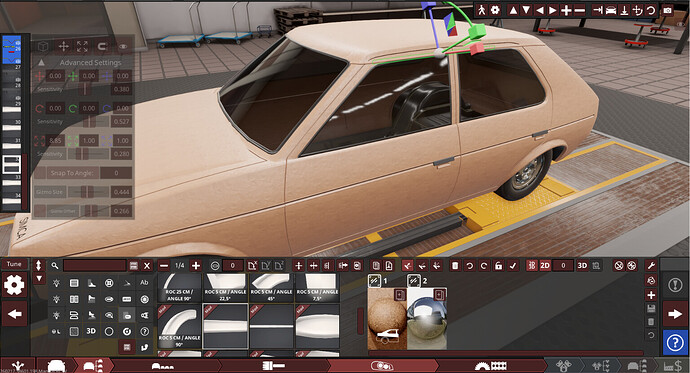Screen dimensions: 690x373
Task: Zoom out with top toolbar minus
Action: tap(580, 10)
